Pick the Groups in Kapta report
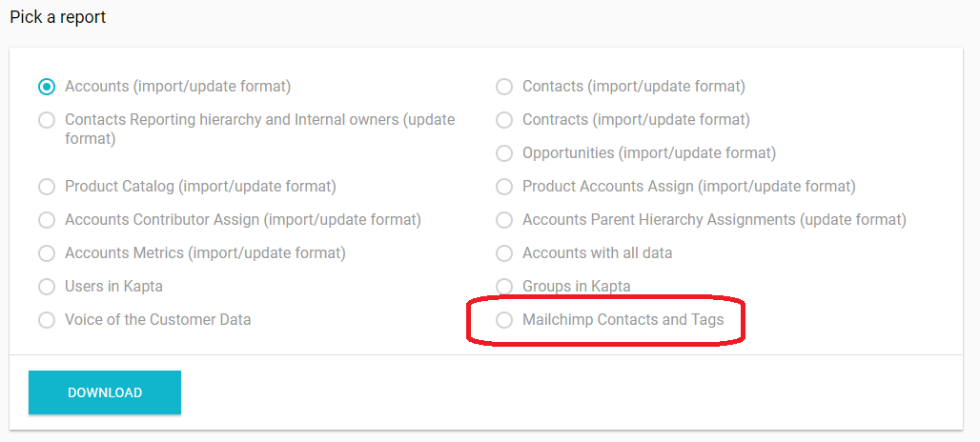Viewport: 980px width, 442px height. (x=504, y=287)
